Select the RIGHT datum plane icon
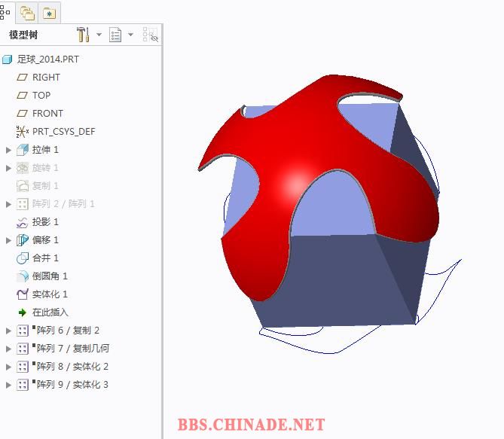The height and width of the screenshot is (439, 504). click(22, 77)
